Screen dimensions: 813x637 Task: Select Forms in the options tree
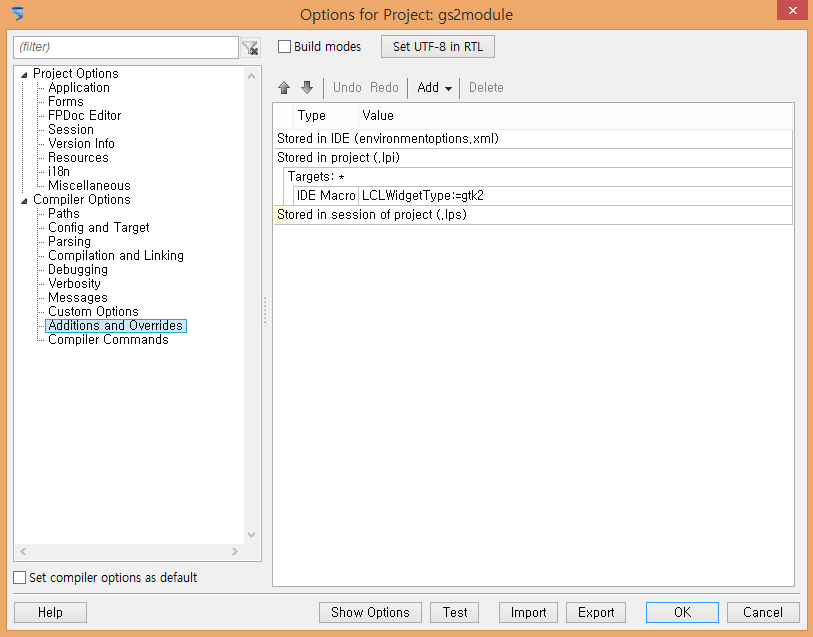point(66,102)
